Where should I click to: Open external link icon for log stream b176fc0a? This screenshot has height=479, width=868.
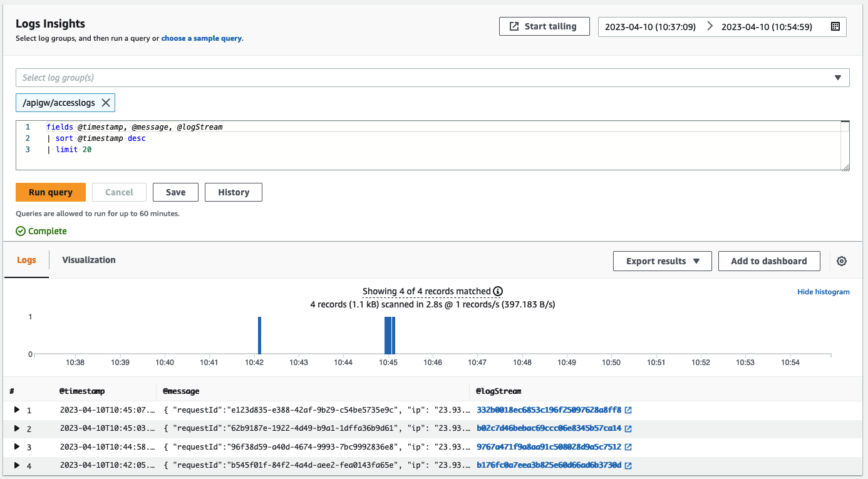[628, 465]
